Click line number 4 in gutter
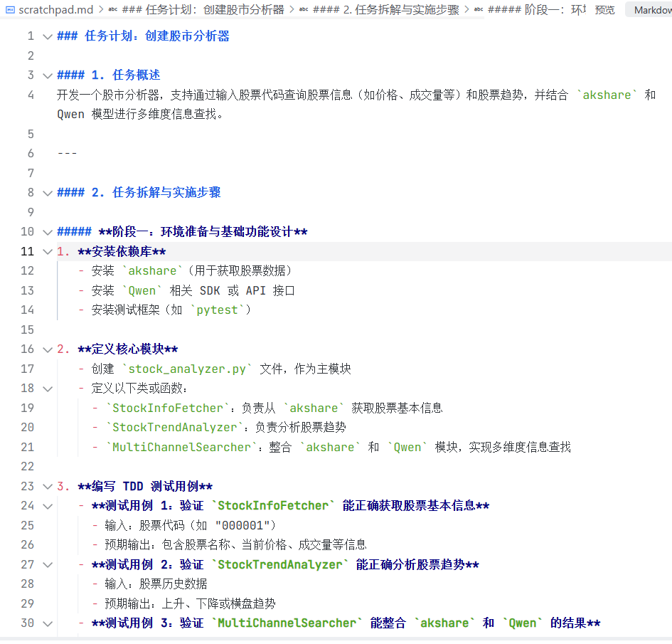672x644 pixels. [x=31, y=95]
